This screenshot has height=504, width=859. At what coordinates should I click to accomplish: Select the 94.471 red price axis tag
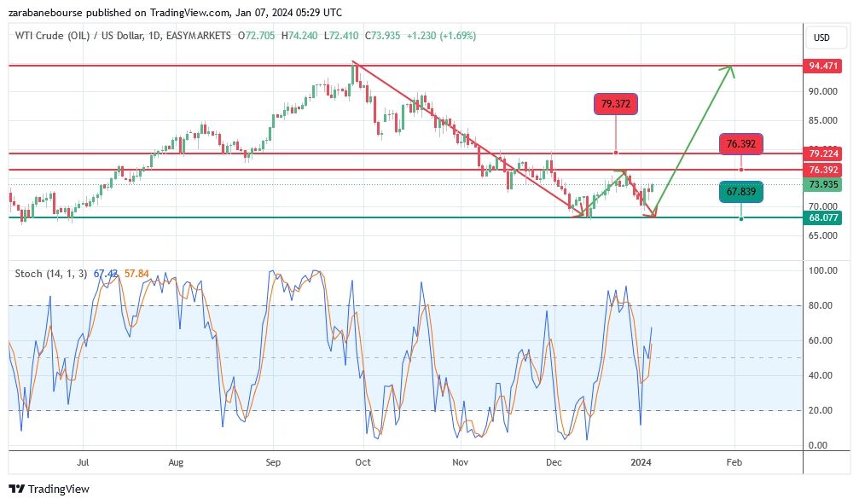point(823,66)
